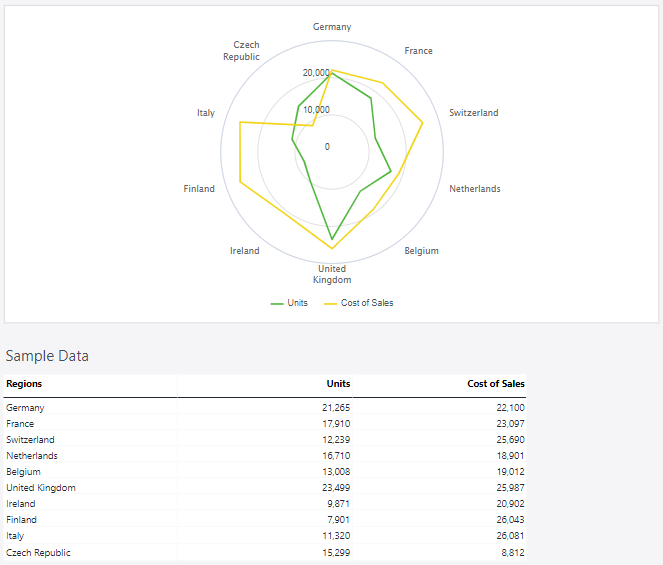Viewport: 663px width, 565px height.
Task: Click the Switzerland label on the radar chart
Action: (x=473, y=113)
